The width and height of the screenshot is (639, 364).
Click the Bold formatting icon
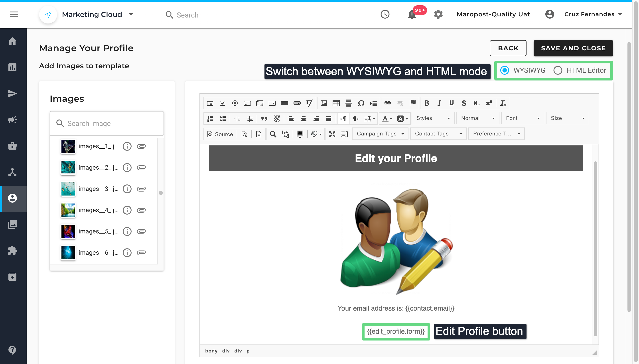(427, 103)
